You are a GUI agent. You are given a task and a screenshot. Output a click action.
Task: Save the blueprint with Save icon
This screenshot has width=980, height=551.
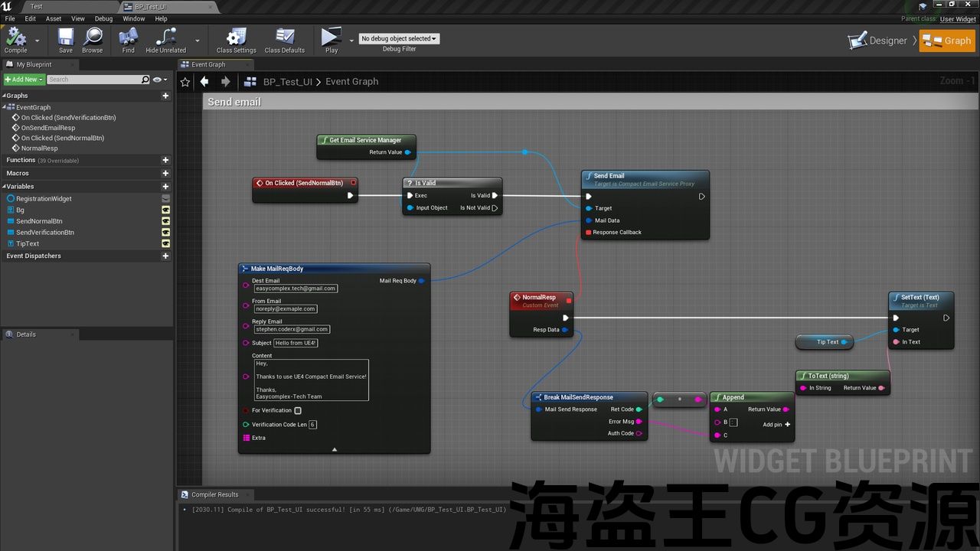(66, 39)
